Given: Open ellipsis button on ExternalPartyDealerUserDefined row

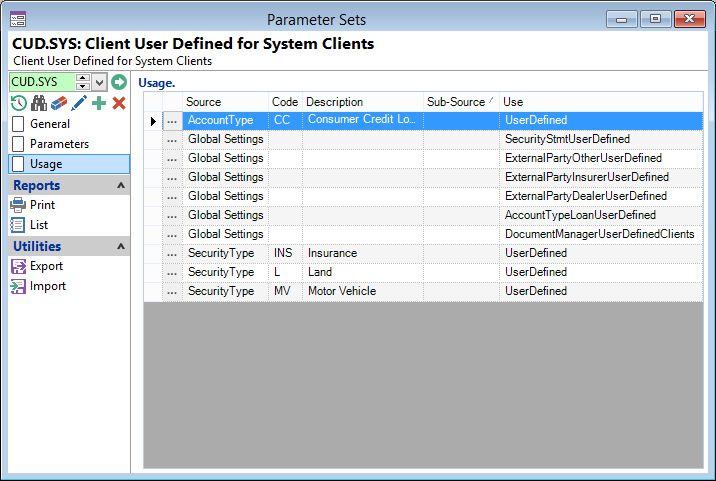Looking at the screenshot, I should pyautogui.click(x=172, y=197).
